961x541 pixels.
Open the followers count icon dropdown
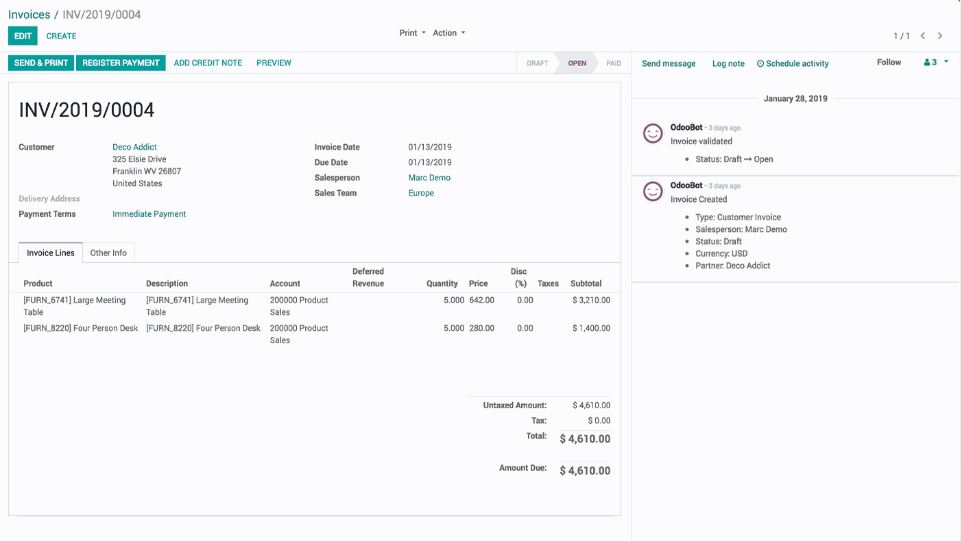pyautogui.click(x=936, y=62)
